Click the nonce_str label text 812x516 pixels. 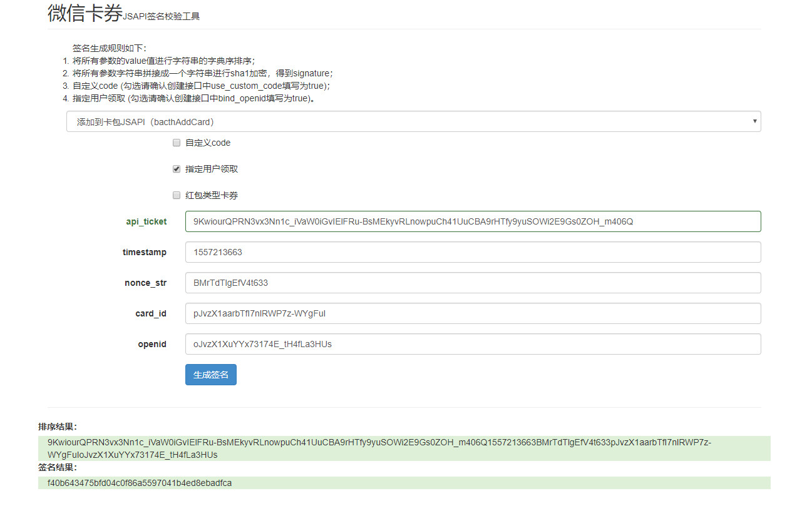pyautogui.click(x=146, y=283)
